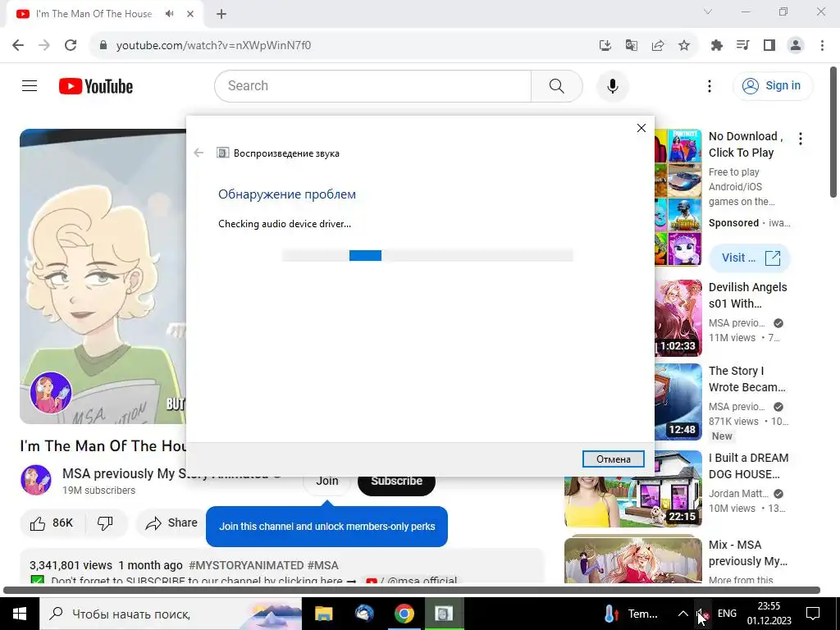Open Chrome three-dot menu
Screen dimensions: 840x630
(822, 45)
